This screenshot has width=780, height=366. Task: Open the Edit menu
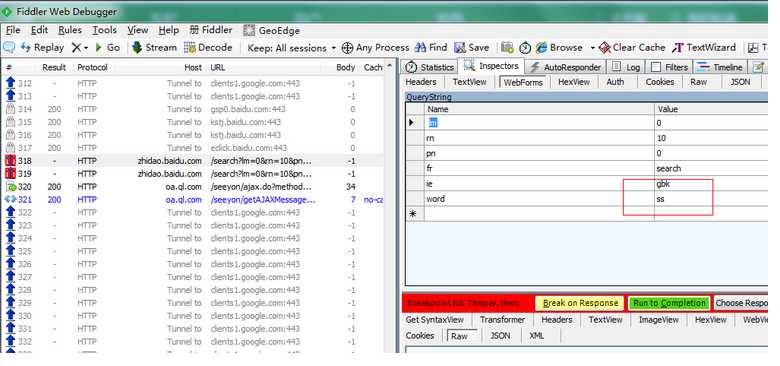coord(39,30)
